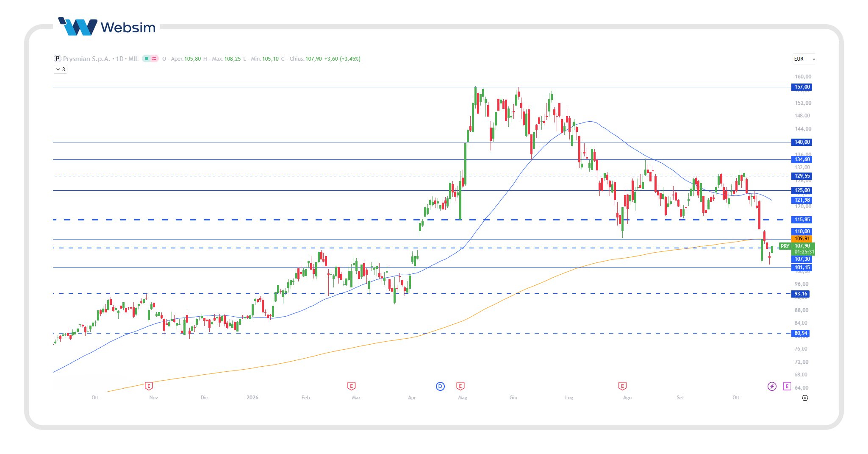Viewport: 868px width, 454px height.
Task: Click the orange 109,91 moving average label
Action: click(x=802, y=239)
